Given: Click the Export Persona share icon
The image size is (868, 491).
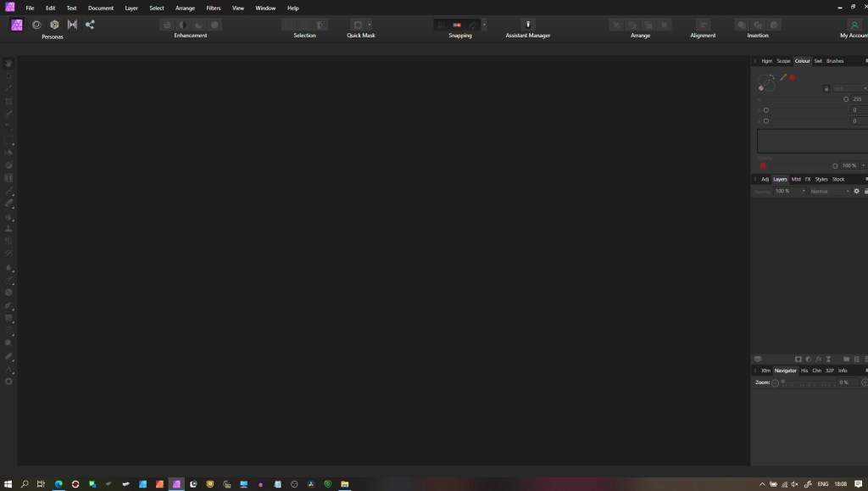Looking at the screenshot, I should click(x=90, y=25).
